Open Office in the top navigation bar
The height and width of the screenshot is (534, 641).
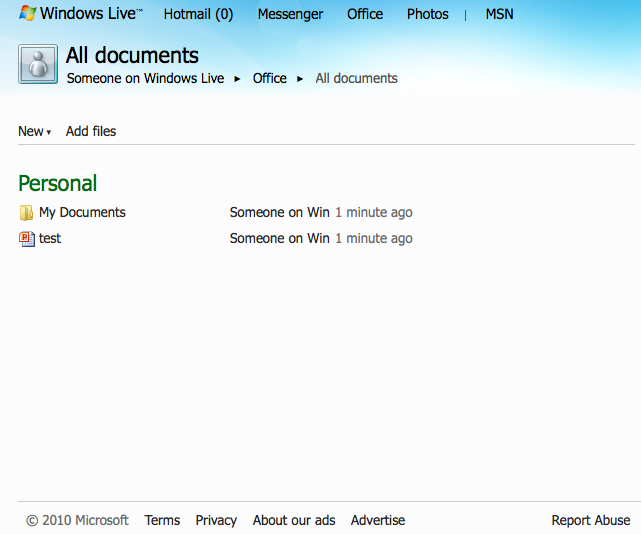tap(365, 14)
